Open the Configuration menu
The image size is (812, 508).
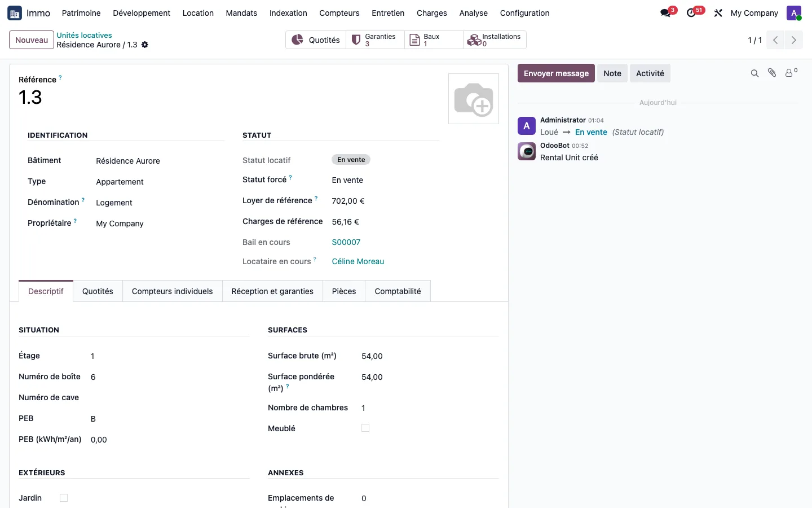(524, 13)
